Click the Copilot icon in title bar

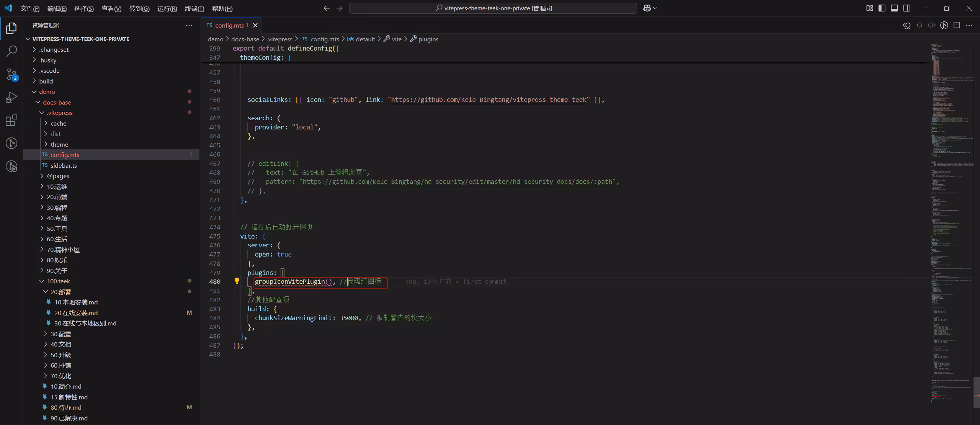(x=647, y=8)
